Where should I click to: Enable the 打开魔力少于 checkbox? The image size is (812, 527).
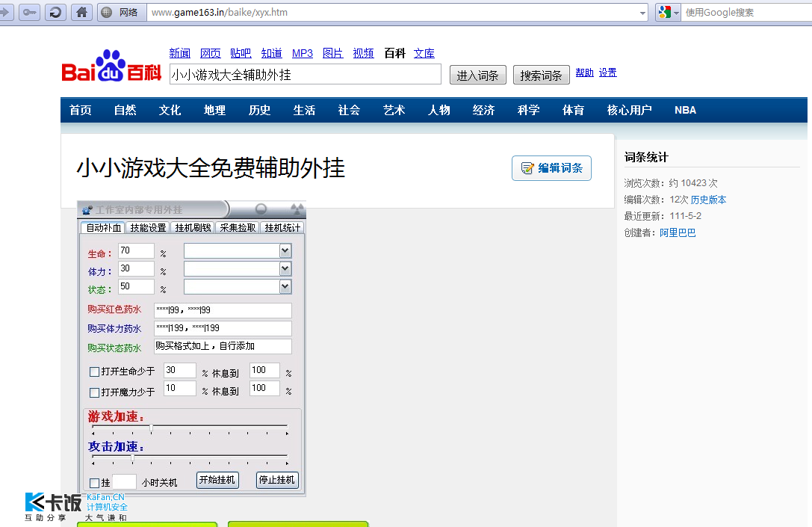point(94,392)
